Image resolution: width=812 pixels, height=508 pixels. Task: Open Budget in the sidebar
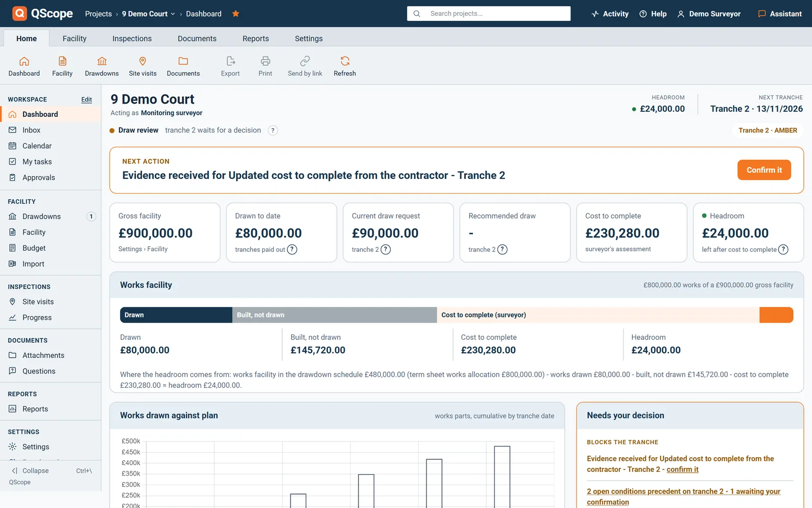[x=51, y=248]
